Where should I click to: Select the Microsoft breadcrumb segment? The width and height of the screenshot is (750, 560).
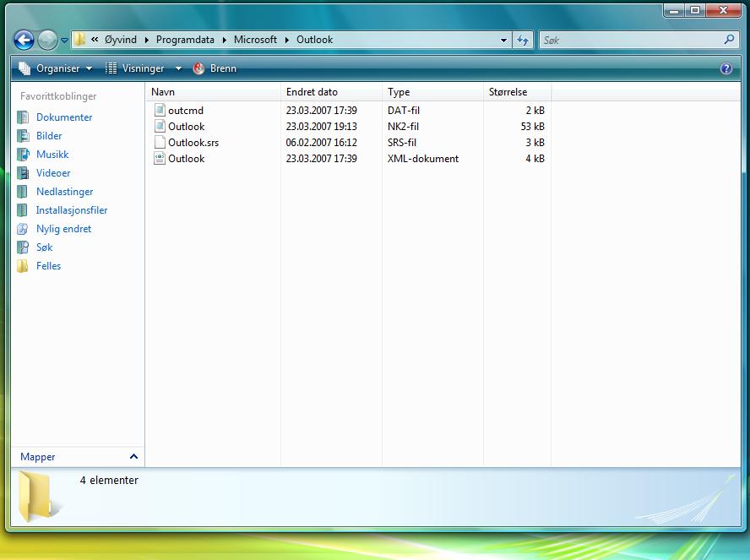[255, 40]
